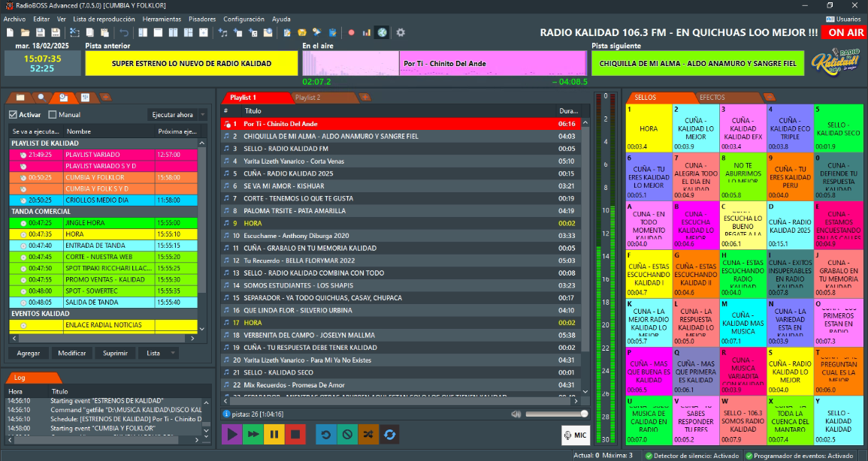Click the red Stop button
This screenshot has width=868, height=461.
tap(295, 435)
